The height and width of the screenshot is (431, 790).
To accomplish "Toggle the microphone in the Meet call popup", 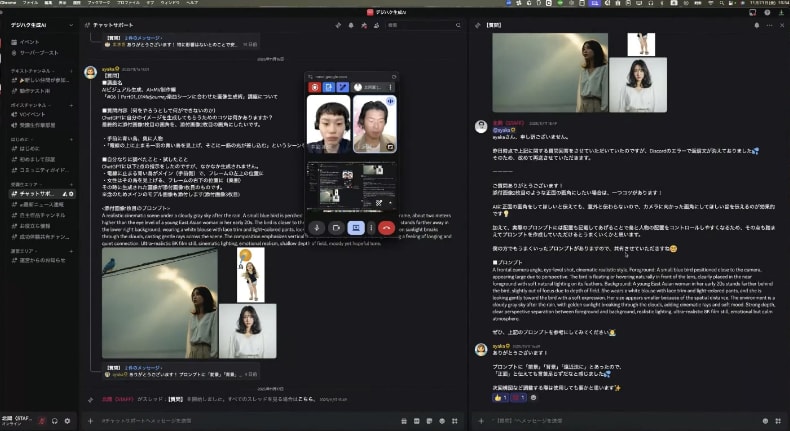I will pyautogui.click(x=317, y=228).
